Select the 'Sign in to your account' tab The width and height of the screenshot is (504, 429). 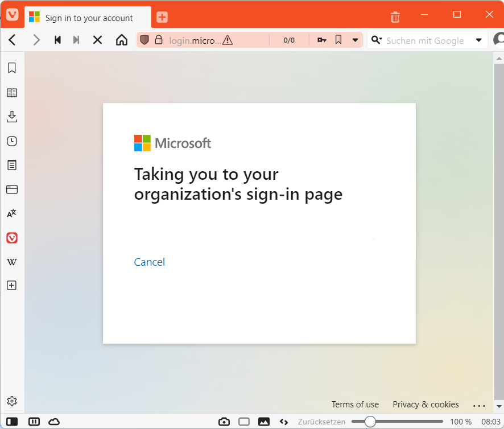point(88,18)
